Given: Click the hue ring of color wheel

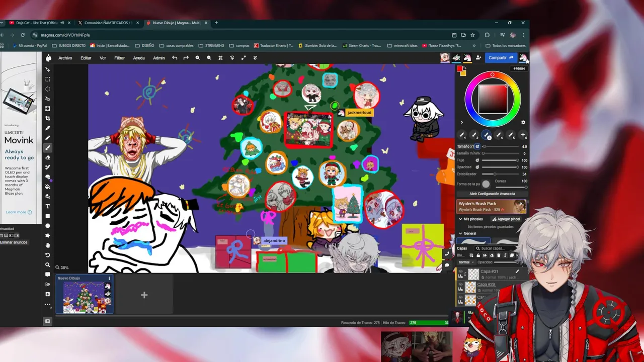Looking at the screenshot, I should (493, 75).
